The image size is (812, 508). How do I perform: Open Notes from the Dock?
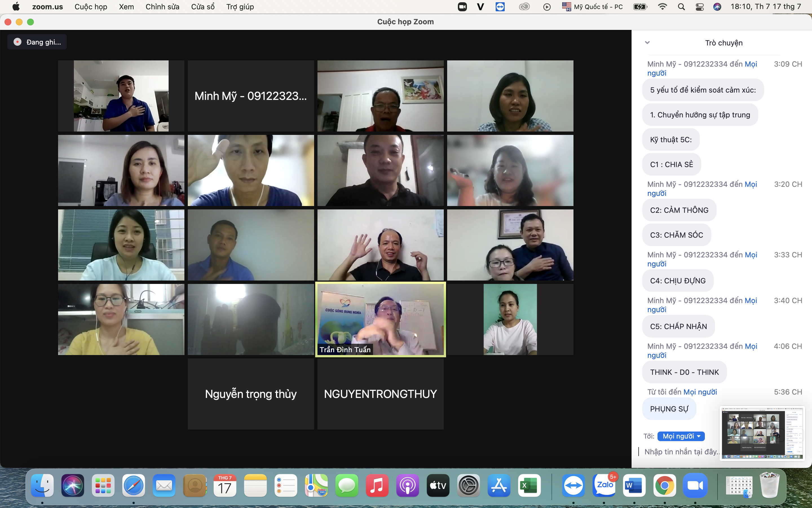[255, 485]
